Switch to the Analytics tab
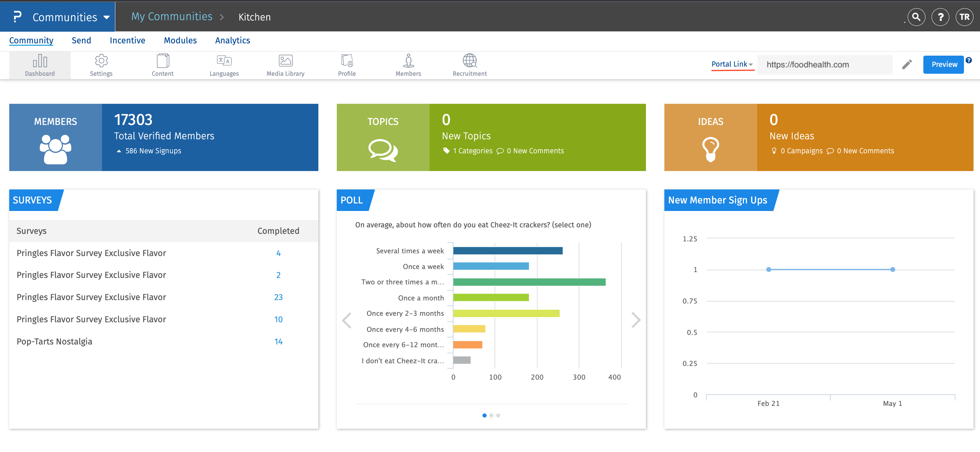Screen dimensions: 980x452 click(232, 40)
